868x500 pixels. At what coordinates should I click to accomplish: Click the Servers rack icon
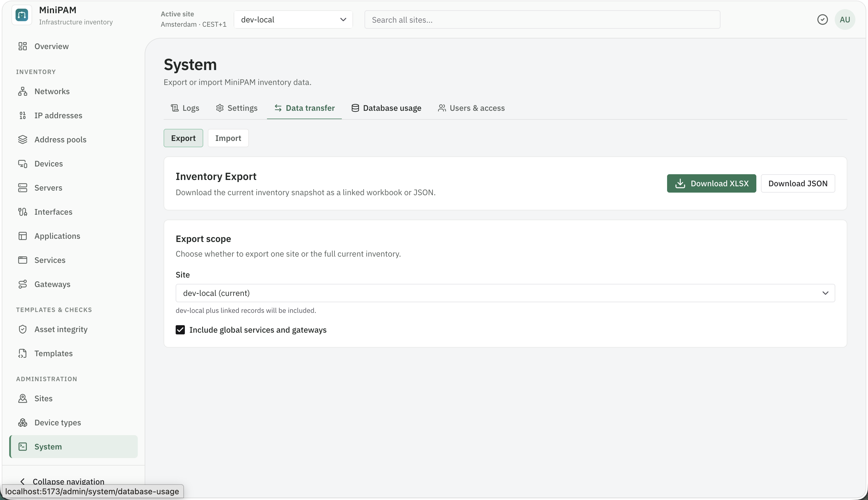pos(23,188)
